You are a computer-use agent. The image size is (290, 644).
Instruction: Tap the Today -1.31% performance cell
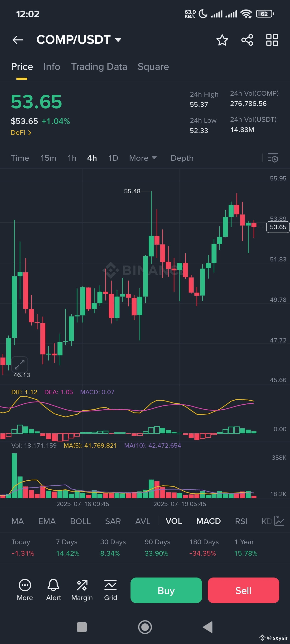(23, 548)
